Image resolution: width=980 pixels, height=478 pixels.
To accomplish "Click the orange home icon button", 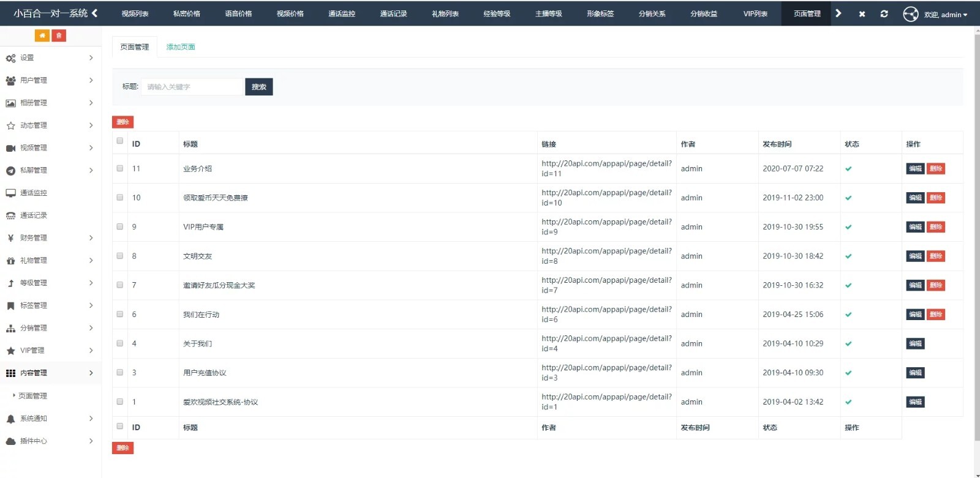I will [42, 35].
